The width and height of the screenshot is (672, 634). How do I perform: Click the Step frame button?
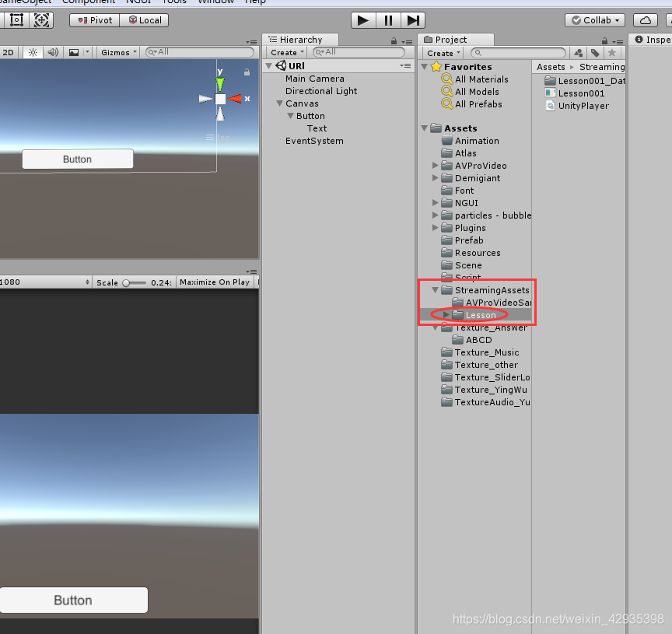tap(413, 20)
